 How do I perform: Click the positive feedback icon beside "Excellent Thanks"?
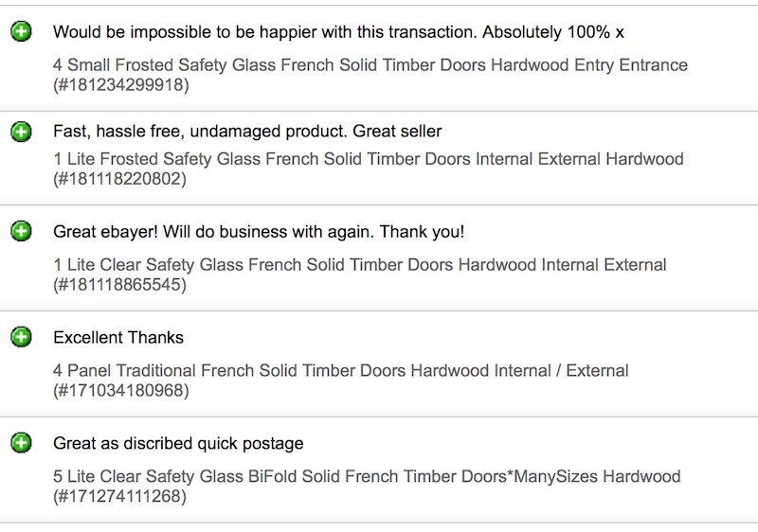click(x=21, y=337)
